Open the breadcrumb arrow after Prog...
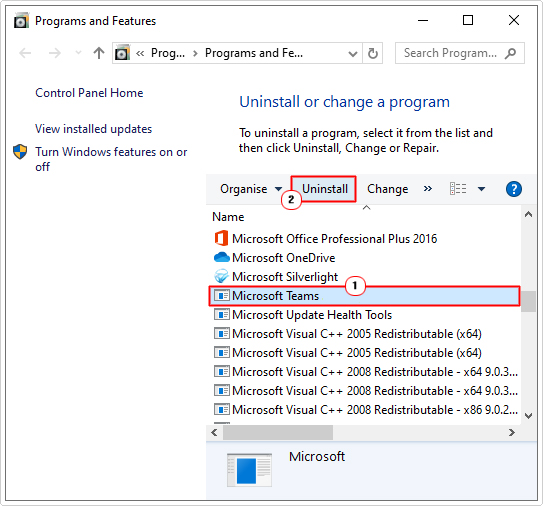 (x=195, y=53)
